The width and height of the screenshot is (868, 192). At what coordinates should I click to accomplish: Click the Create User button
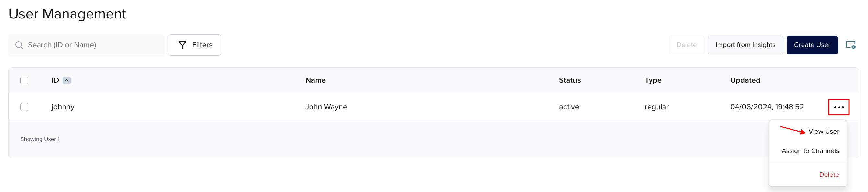(812, 45)
